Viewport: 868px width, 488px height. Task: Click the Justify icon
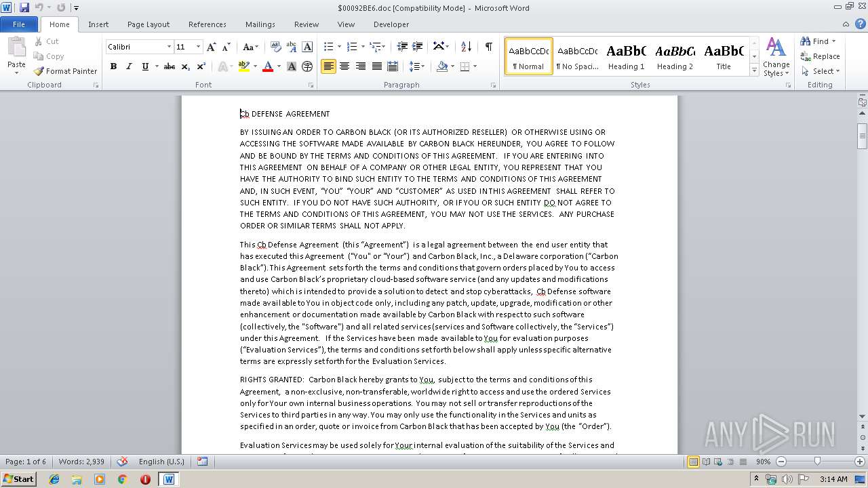[376, 66]
